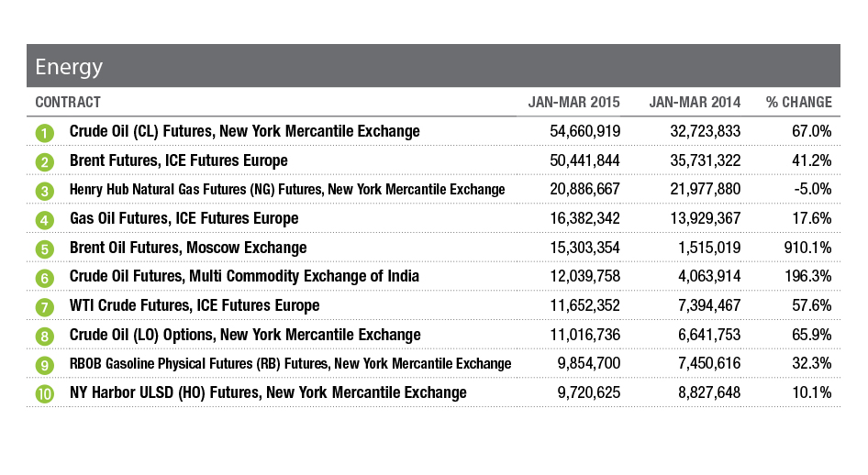Viewport: 868px width, 475px height.
Task: Select the JAN-MAR 2014 column header
Action: click(x=695, y=102)
